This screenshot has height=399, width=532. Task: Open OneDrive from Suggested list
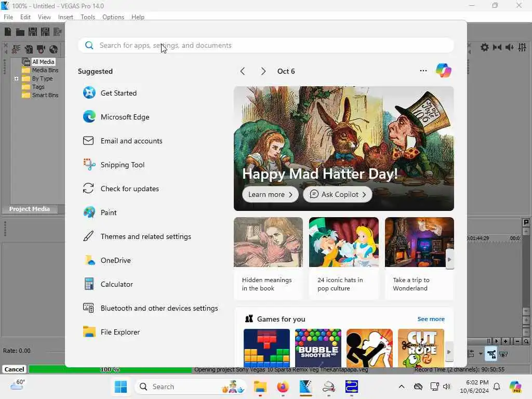[107, 260]
